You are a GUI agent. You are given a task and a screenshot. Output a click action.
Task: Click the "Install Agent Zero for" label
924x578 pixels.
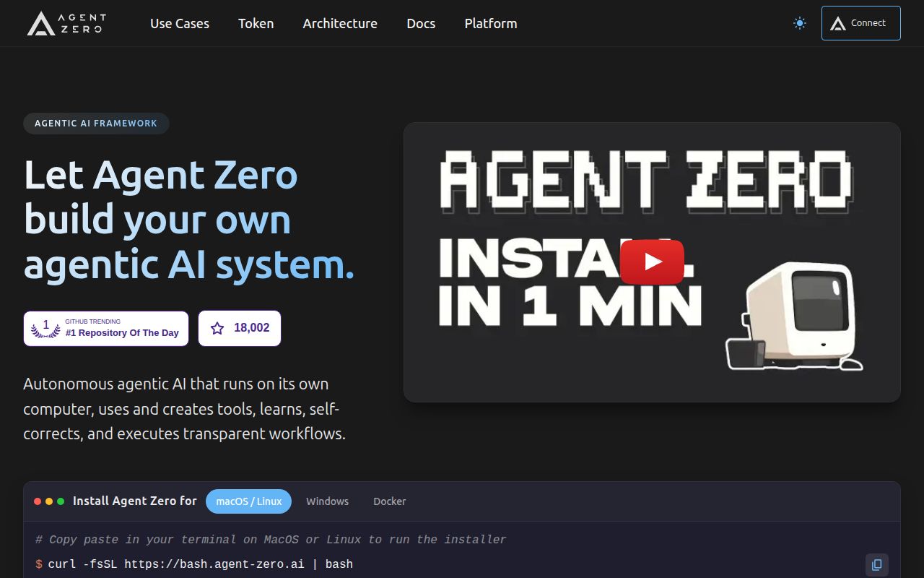[135, 501]
